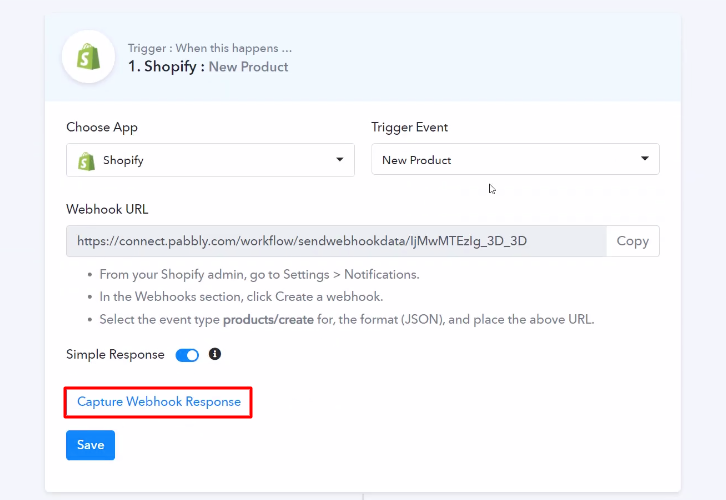Open the Choose App Shopify dropdown
This screenshot has height=500, width=726.
(x=210, y=160)
